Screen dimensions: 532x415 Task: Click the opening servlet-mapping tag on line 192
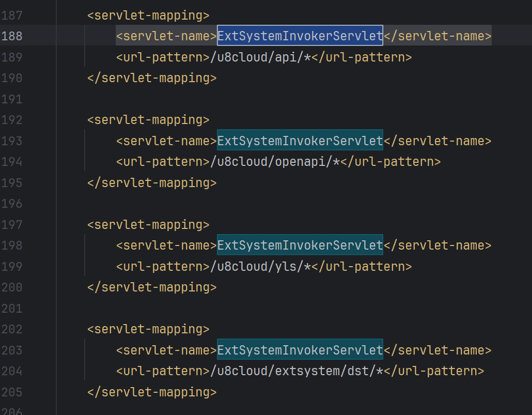(148, 120)
